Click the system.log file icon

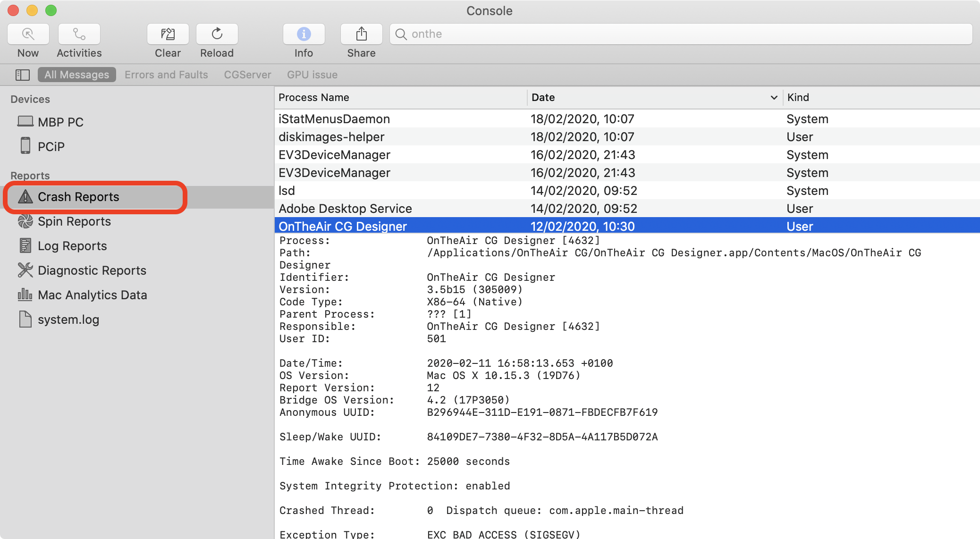(x=25, y=320)
